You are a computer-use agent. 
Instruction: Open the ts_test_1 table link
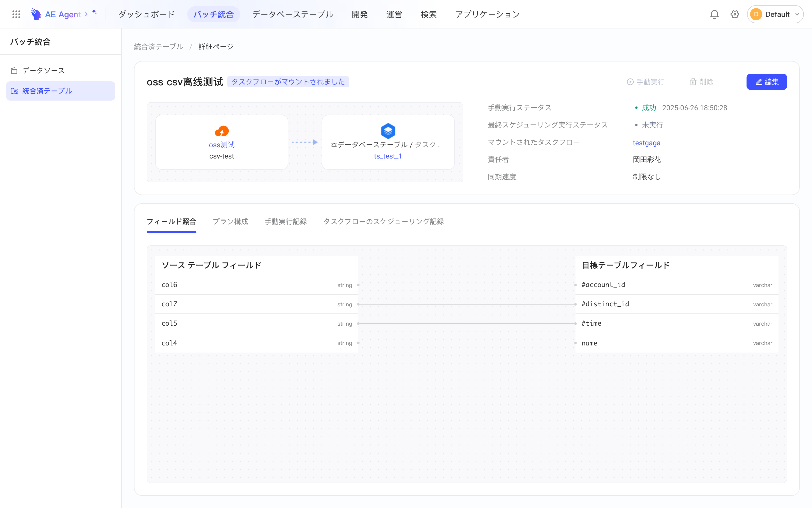click(388, 156)
